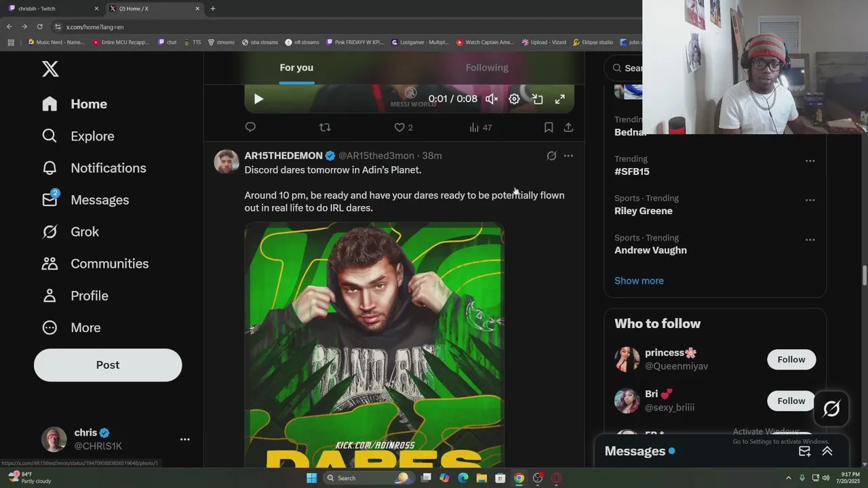Image resolution: width=868 pixels, height=488 pixels.
Task: Compose new message in Messages drawer
Action: [805, 451]
